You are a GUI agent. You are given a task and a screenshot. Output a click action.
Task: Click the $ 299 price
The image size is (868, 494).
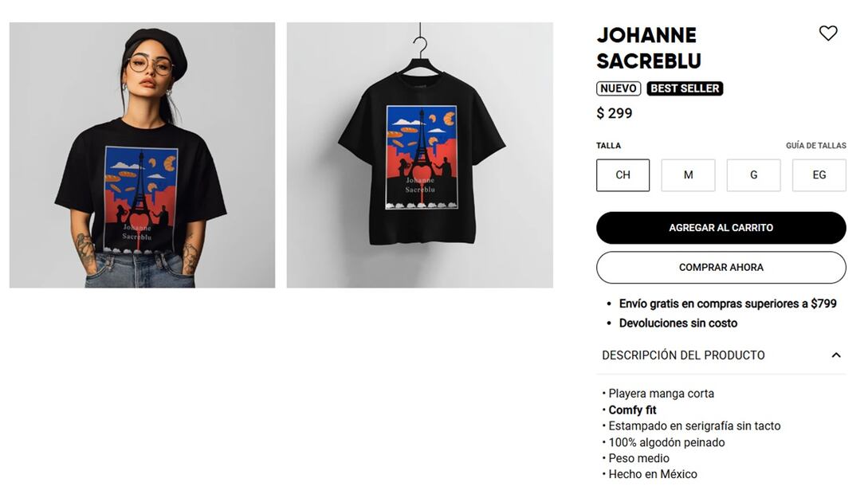point(614,113)
